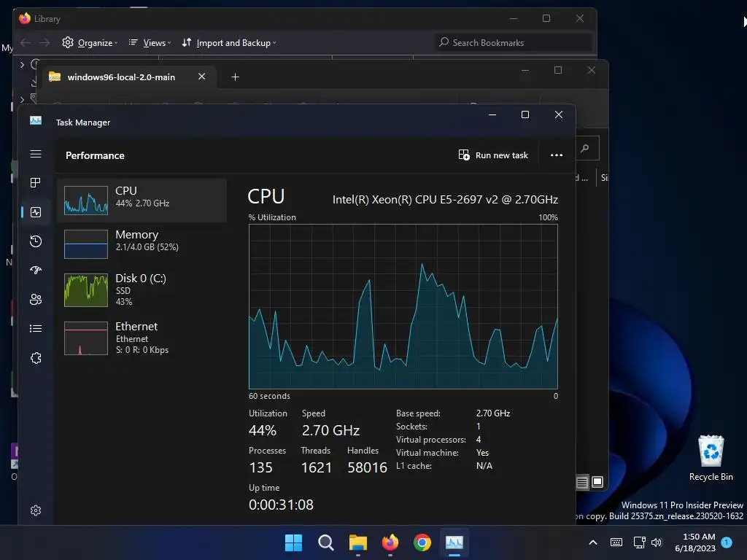Open the Services page puzzle icon
747x560 pixels.
point(36,358)
